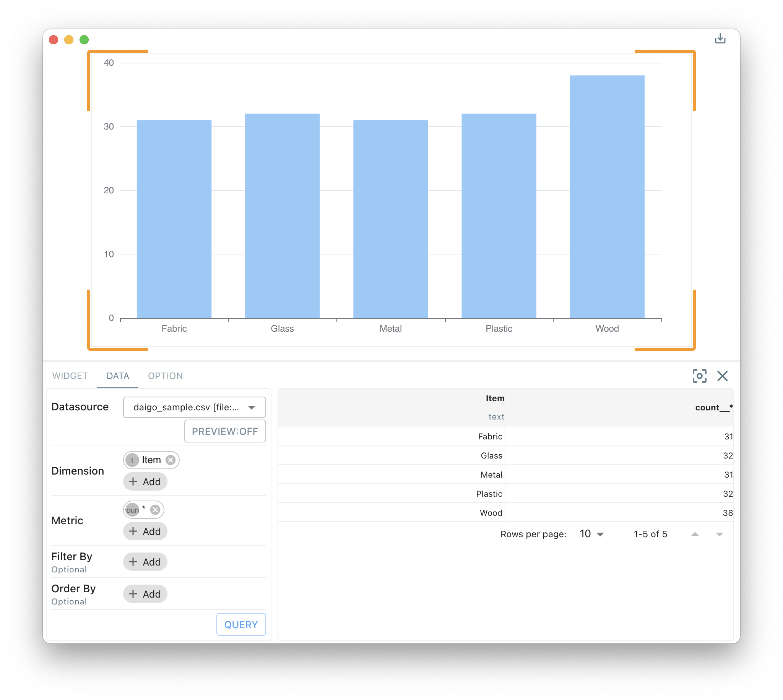Click the previous page arrow in pagination

pos(695,534)
